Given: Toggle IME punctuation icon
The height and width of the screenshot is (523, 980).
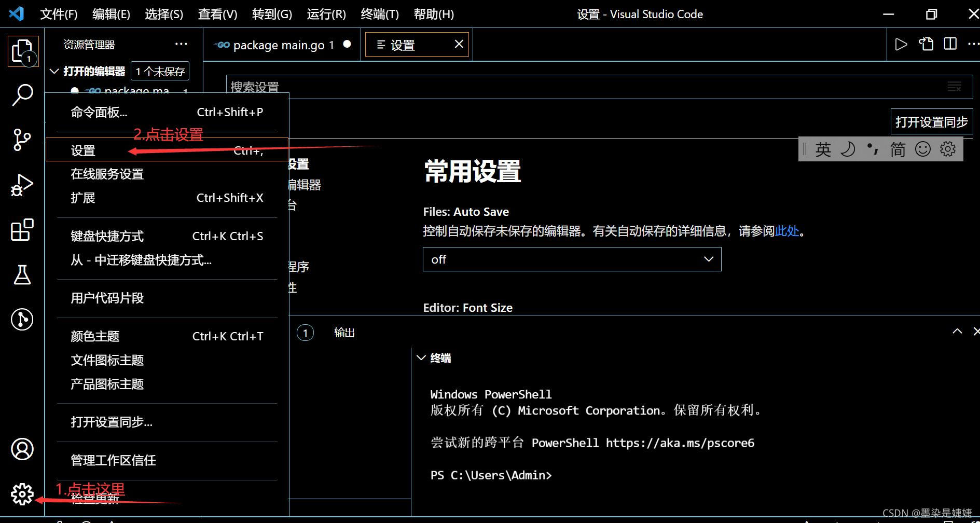Looking at the screenshot, I should (873, 149).
